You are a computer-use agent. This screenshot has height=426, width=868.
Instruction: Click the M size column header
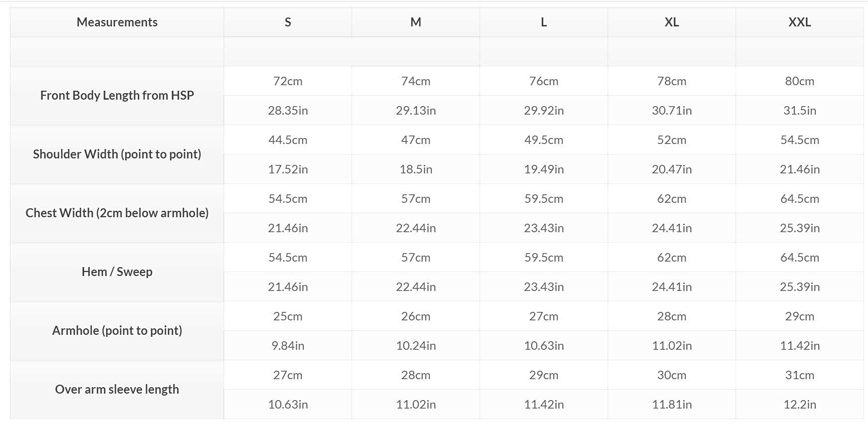point(416,22)
